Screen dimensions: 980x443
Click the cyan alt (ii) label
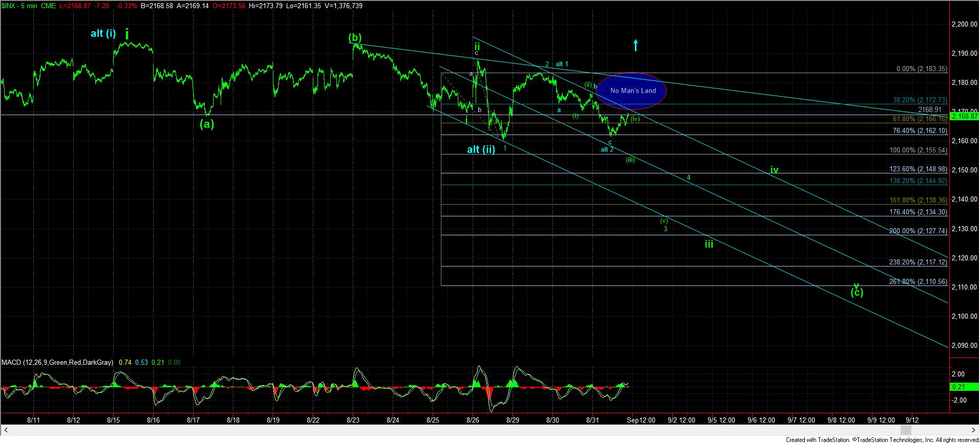pos(481,149)
